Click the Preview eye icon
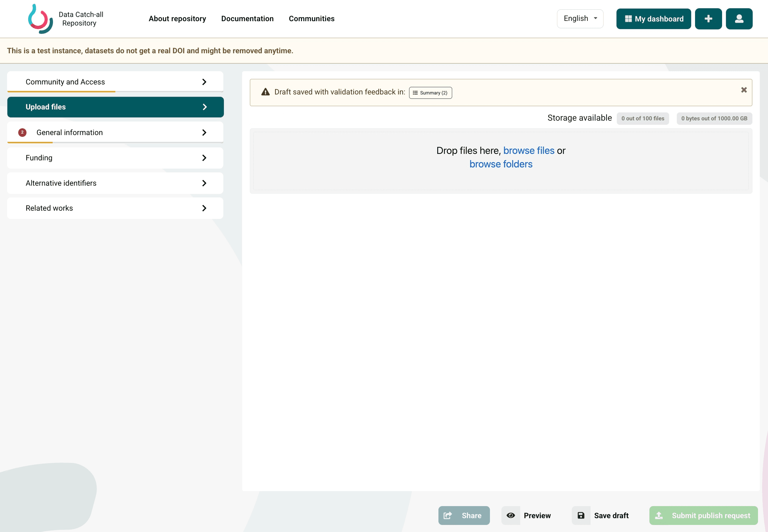This screenshot has height=532, width=768. coord(511,515)
